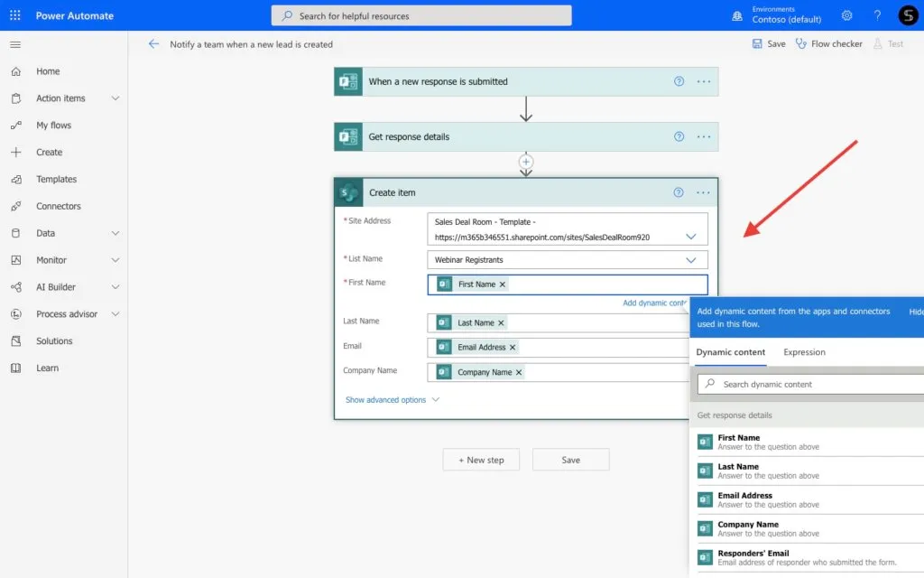
Task: Click Forms icon on new response trigger
Action: (x=348, y=81)
